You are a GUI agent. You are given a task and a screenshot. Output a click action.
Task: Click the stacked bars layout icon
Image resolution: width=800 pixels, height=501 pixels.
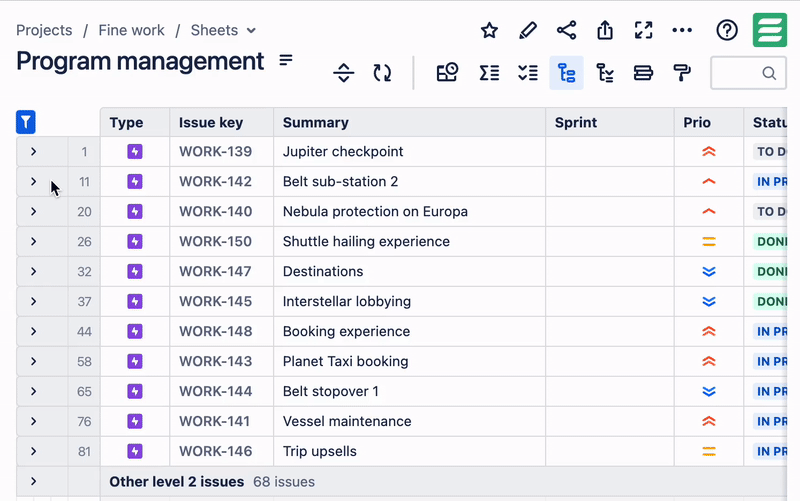(643, 73)
